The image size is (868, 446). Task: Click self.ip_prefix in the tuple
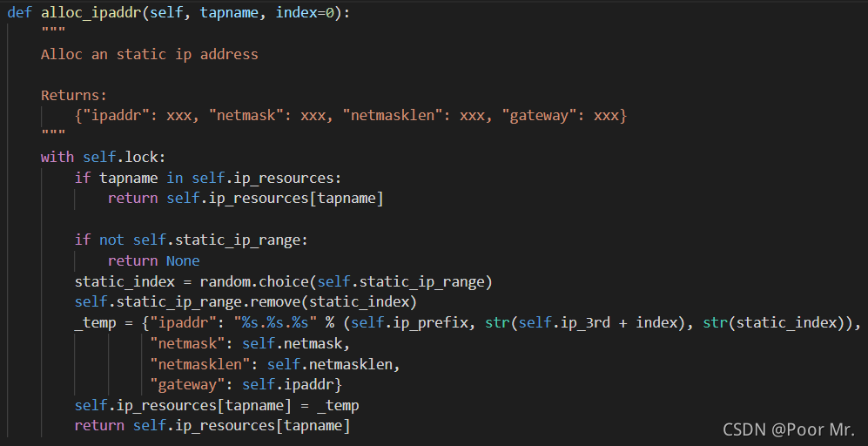point(410,323)
